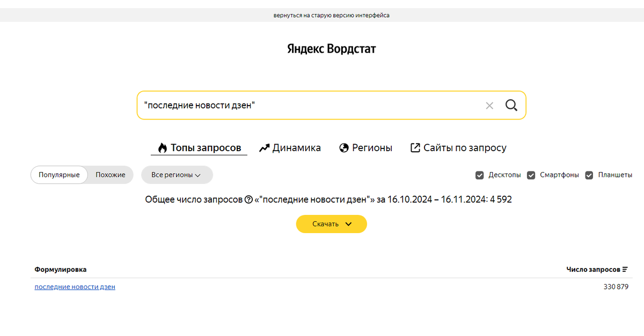Click the Яндекс Вордстат logo
Viewport: 644px width, 336px height.
(332, 49)
